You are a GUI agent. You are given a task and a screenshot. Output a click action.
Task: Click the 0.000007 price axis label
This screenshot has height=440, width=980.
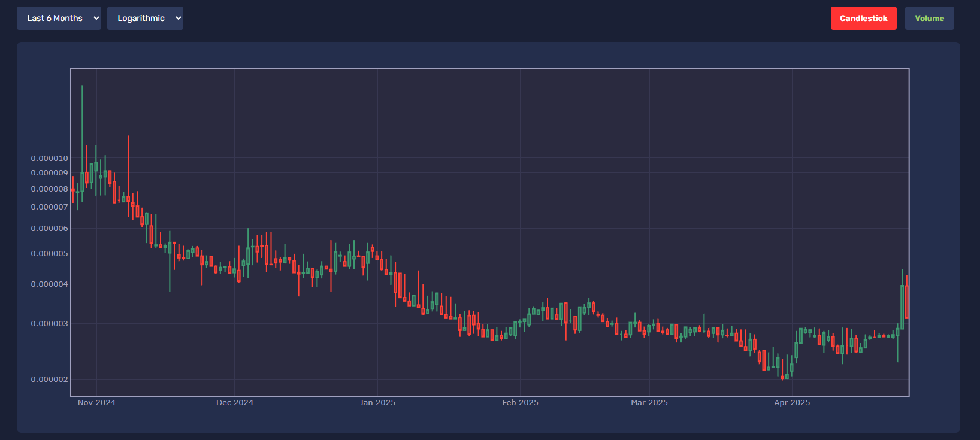pos(50,207)
